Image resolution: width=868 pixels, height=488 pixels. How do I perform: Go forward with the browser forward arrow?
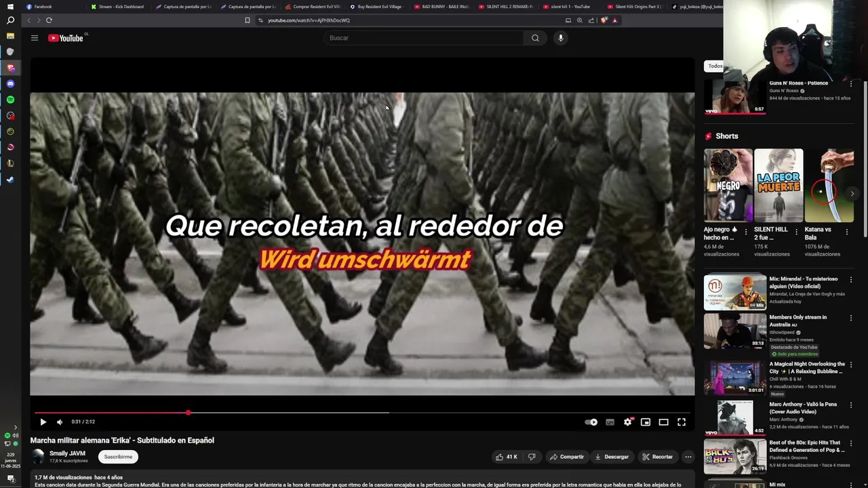(x=39, y=20)
